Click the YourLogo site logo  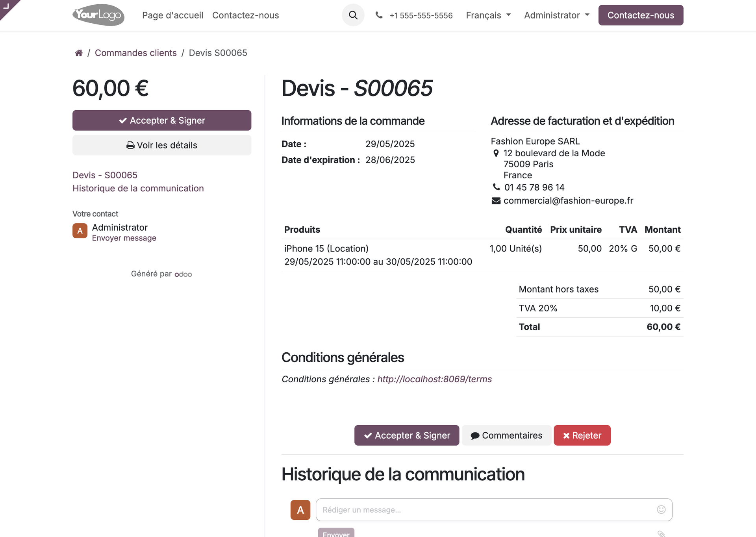(98, 15)
